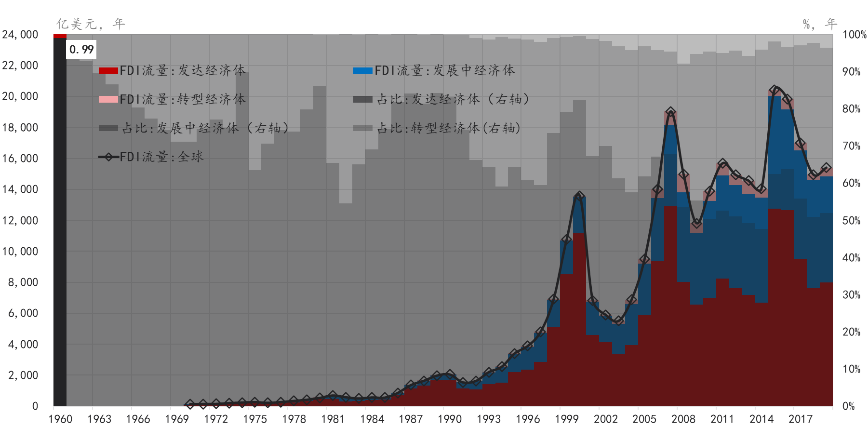The height and width of the screenshot is (427, 868).
Task: Click the 0.99 data label box
Action: (81, 49)
